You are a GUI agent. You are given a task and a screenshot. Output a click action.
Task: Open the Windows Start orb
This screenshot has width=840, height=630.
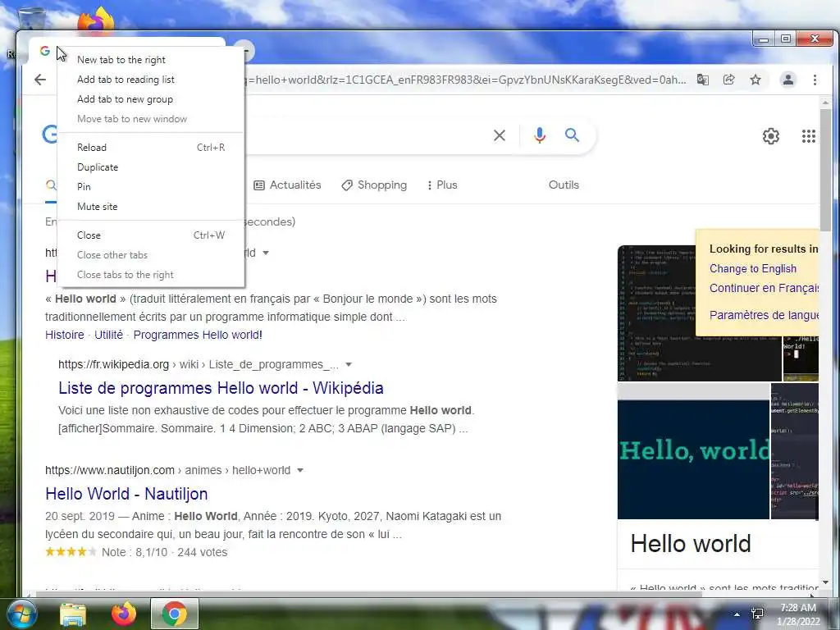pyautogui.click(x=21, y=614)
